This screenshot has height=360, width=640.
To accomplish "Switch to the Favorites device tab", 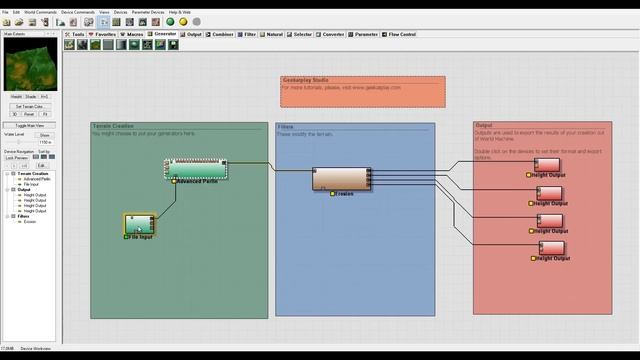I will [102, 34].
